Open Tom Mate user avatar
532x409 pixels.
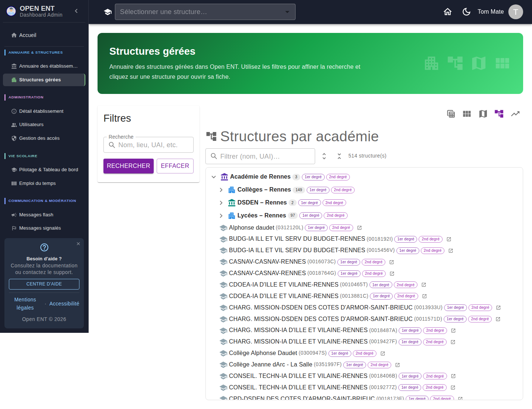tap(516, 12)
